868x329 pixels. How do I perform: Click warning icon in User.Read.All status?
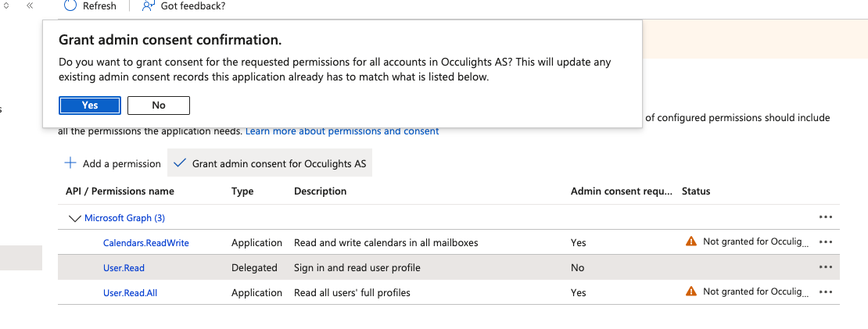690,291
